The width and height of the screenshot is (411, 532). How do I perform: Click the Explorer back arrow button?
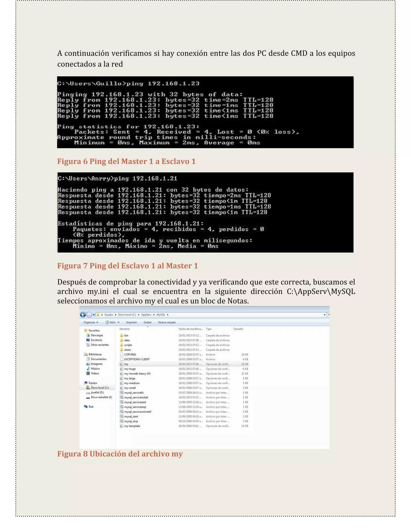point(83,315)
